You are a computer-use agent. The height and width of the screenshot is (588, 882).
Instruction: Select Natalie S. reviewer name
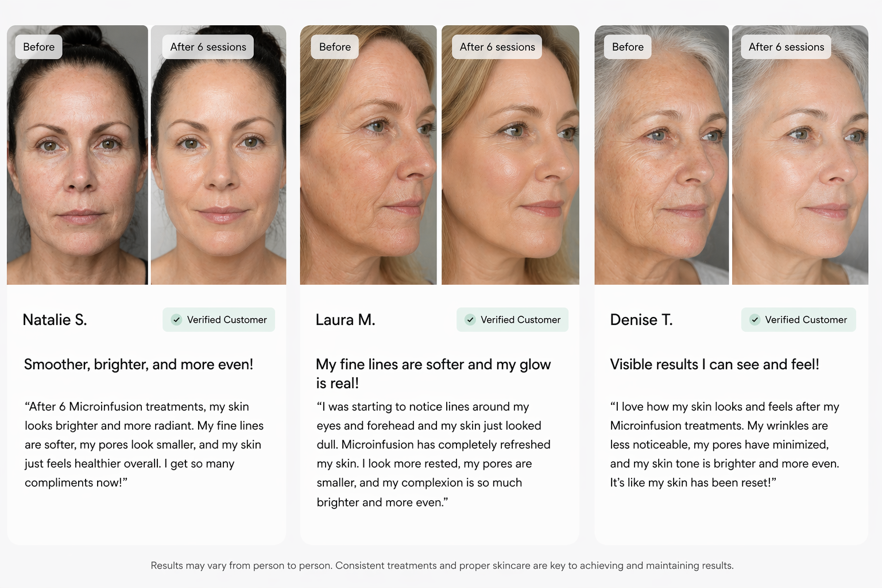coord(55,320)
